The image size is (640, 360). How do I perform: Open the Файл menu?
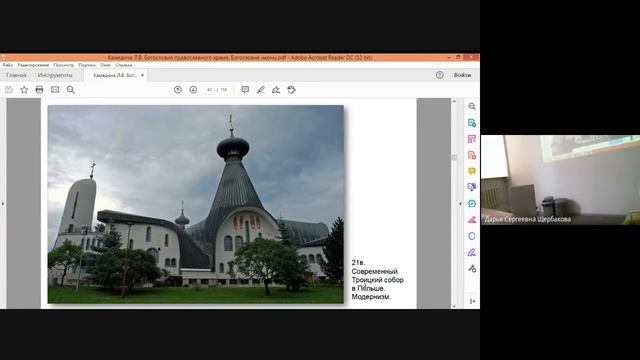7,65
